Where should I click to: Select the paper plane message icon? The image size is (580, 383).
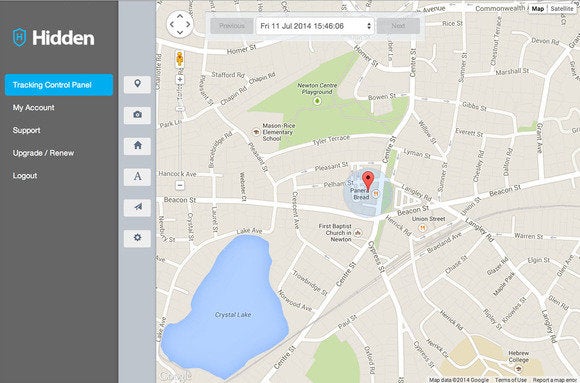click(x=137, y=207)
